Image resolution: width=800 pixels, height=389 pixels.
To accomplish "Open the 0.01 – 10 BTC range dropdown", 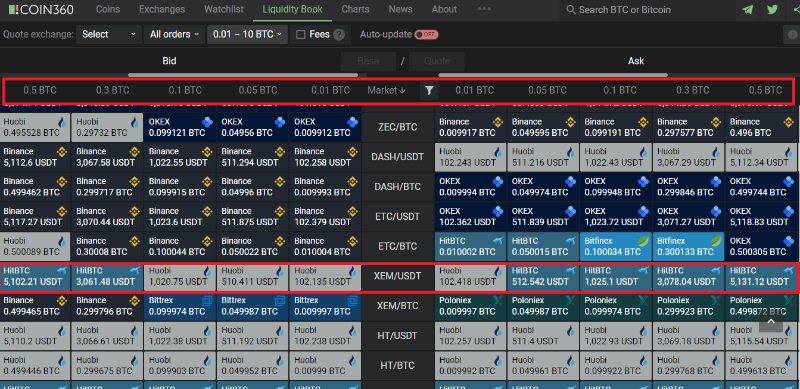I will pos(247,35).
